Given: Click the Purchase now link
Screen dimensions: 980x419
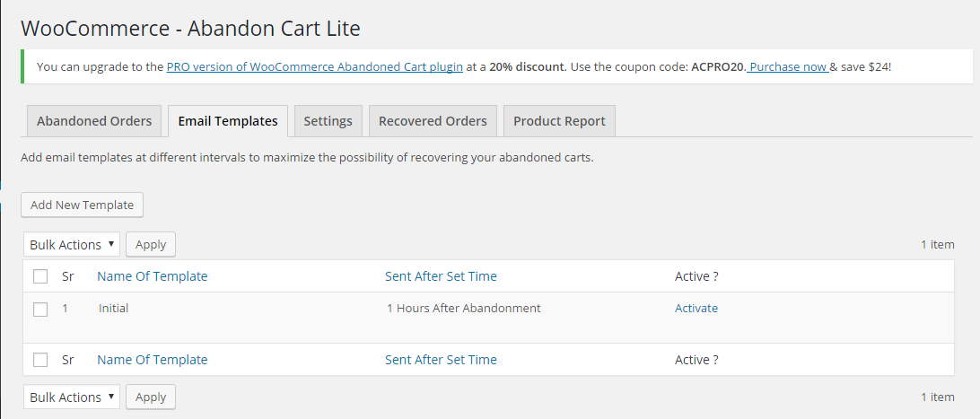Looking at the screenshot, I should (x=787, y=67).
